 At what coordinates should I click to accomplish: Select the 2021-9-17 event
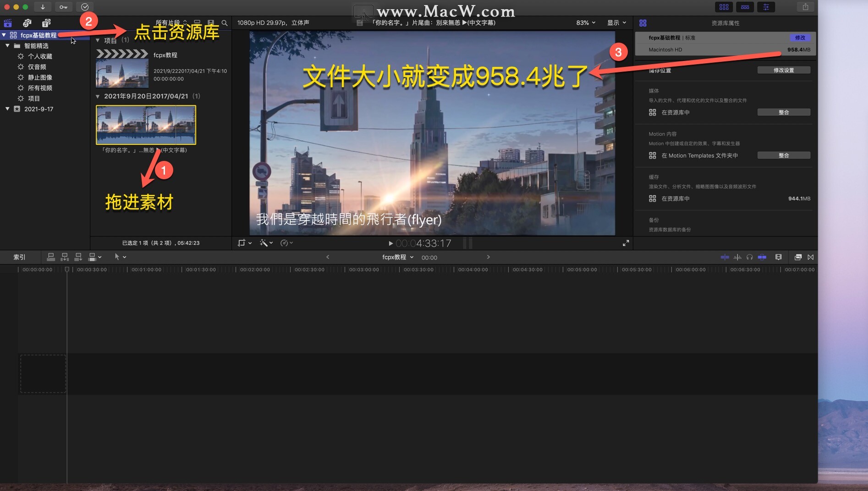(x=38, y=109)
